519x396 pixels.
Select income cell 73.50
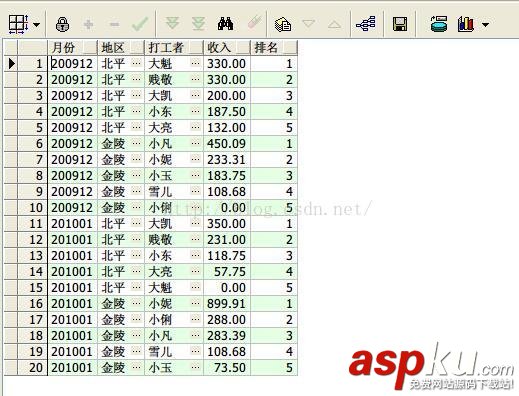coord(227,367)
